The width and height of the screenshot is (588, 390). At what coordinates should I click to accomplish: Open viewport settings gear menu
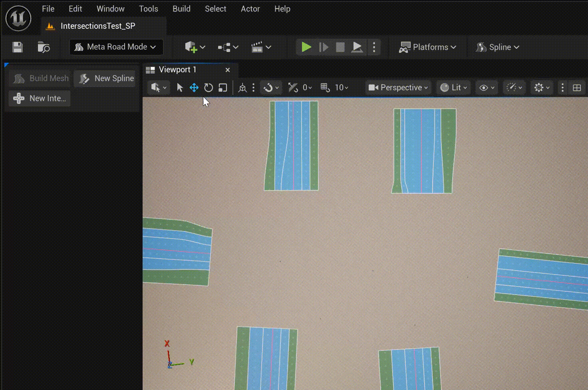point(542,88)
